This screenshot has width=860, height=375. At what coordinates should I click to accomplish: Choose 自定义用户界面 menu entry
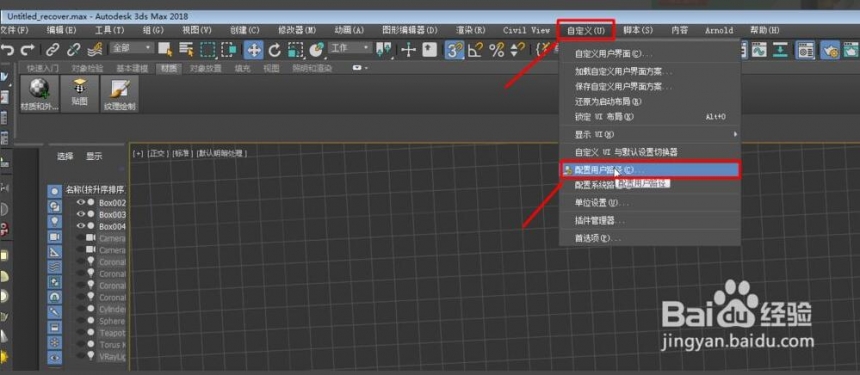650,54
